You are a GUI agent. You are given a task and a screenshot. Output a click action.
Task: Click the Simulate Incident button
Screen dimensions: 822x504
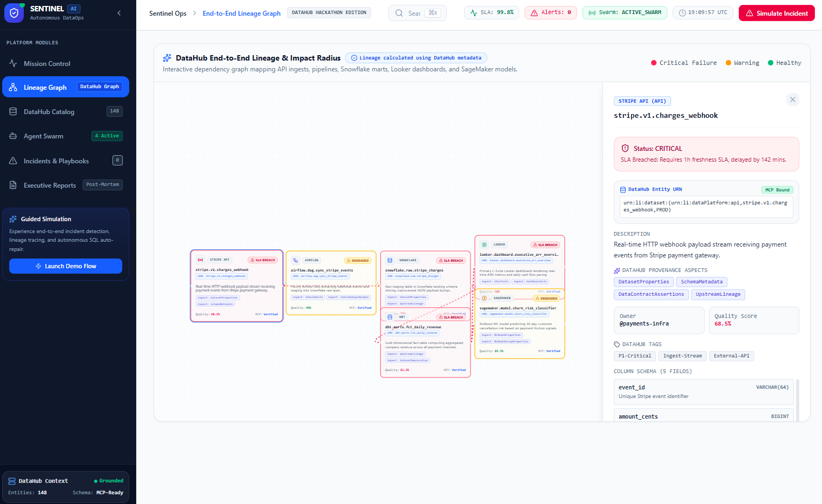pos(777,13)
